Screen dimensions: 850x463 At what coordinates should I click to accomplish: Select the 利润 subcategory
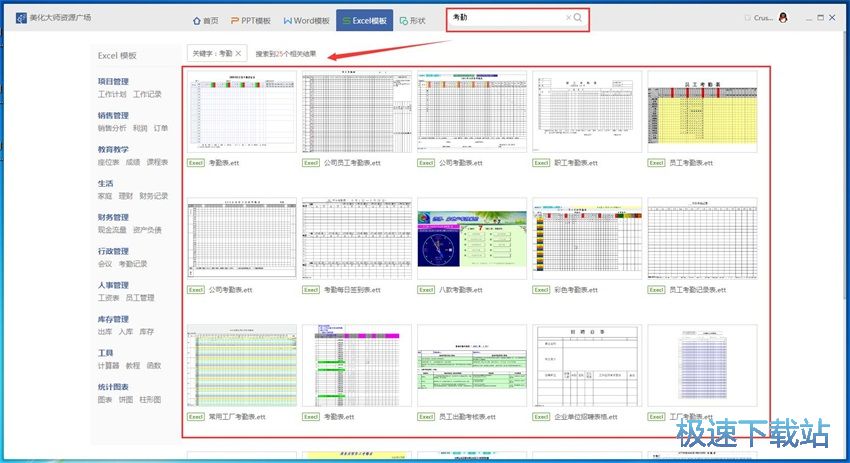point(140,128)
